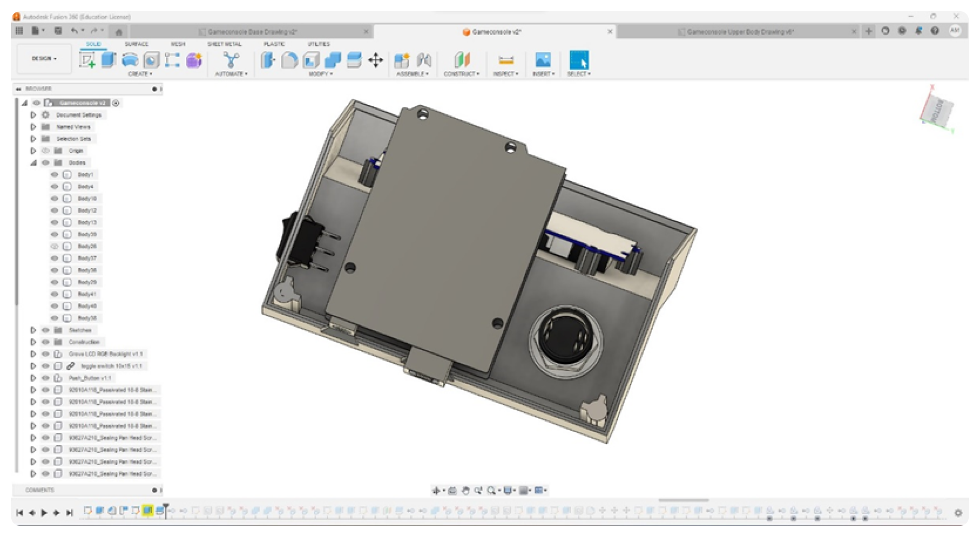This screenshot has height=537, width=980.
Task: Open the CREATE dropdown menu
Action: (140, 74)
